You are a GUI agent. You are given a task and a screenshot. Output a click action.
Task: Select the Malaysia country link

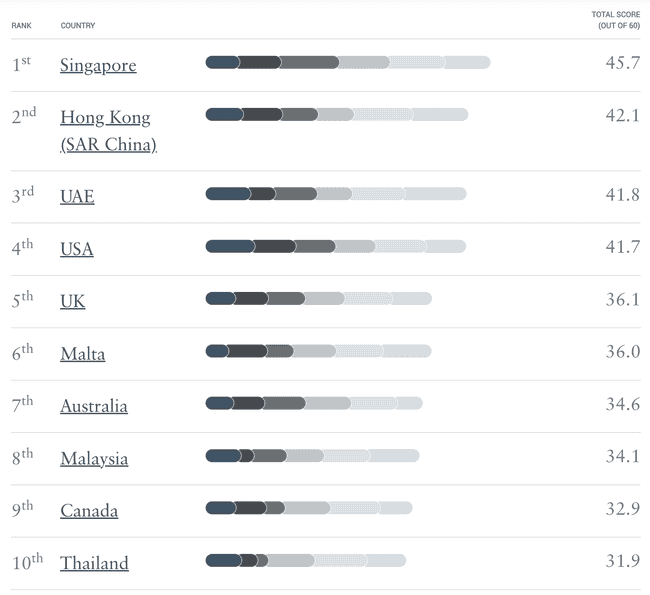point(94,459)
